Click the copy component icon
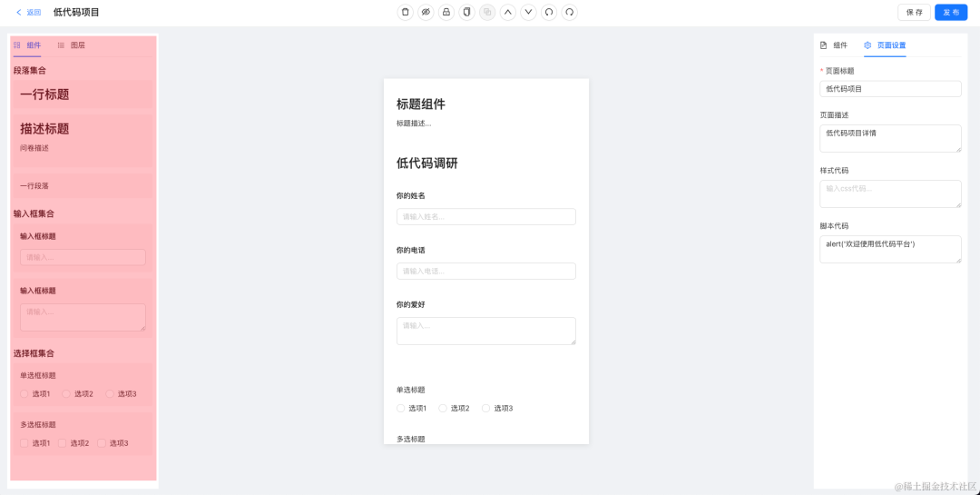Screen dimensions: 980x495 (x=467, y=12)
